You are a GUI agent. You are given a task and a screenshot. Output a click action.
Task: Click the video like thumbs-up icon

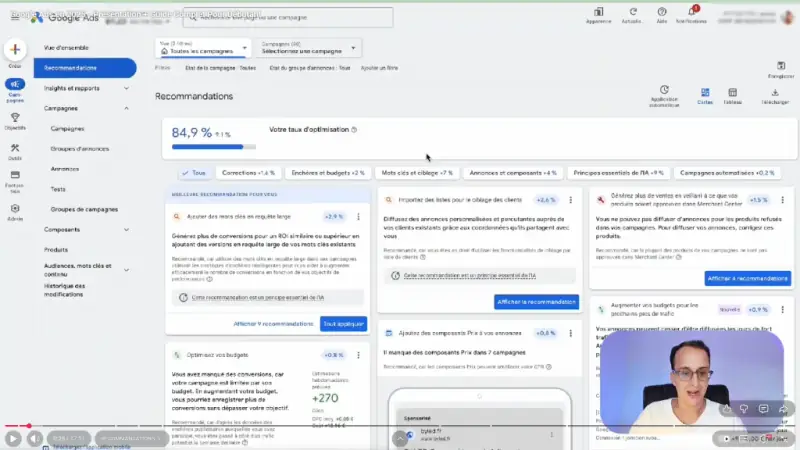[x=726, y=409]
